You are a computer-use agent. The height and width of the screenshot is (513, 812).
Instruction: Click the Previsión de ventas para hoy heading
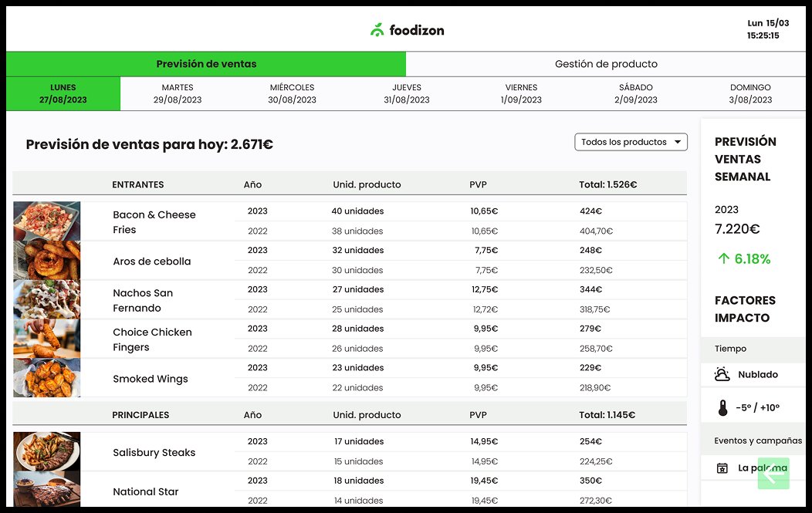click(x=149, y=144)
